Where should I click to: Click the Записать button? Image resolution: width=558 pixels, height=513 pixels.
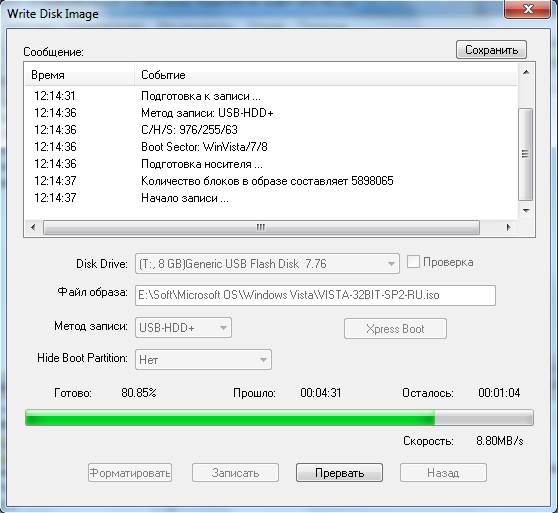click(x=235, y=473)
